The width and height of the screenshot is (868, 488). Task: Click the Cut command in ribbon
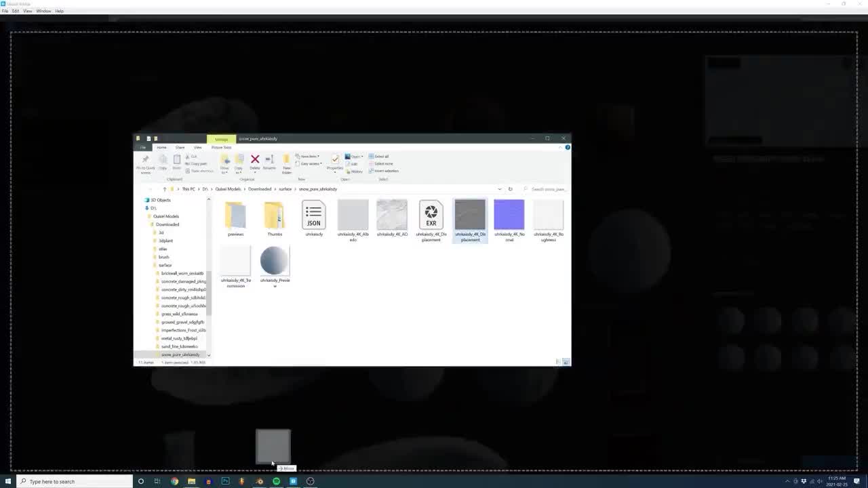193,157
